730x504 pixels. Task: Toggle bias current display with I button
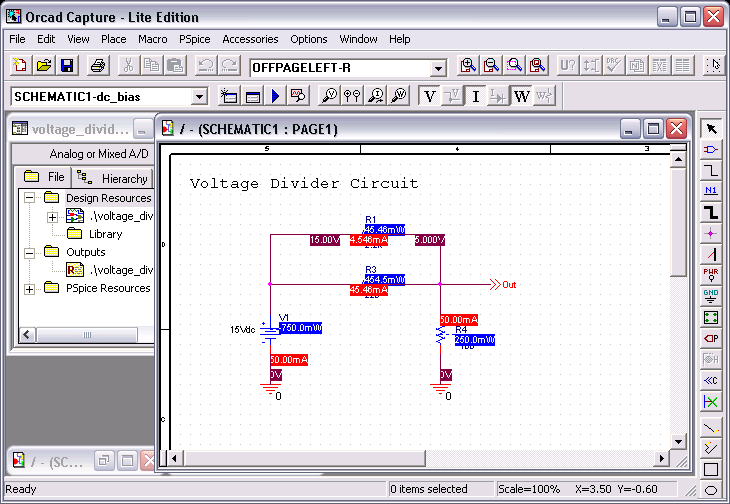click(475, 96)
